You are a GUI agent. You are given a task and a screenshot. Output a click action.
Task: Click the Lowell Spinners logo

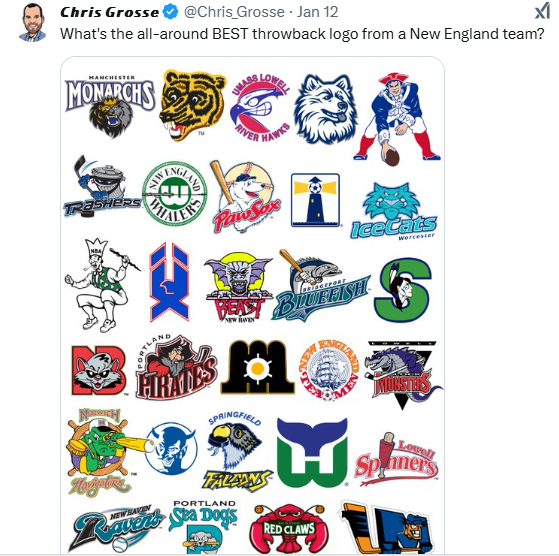(396, 459)
